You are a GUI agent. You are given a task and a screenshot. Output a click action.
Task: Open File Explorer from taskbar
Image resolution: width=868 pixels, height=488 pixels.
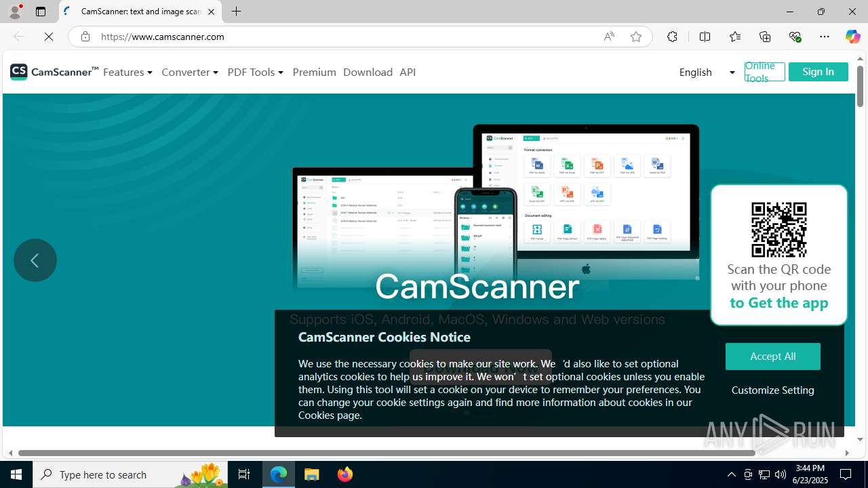312,474
